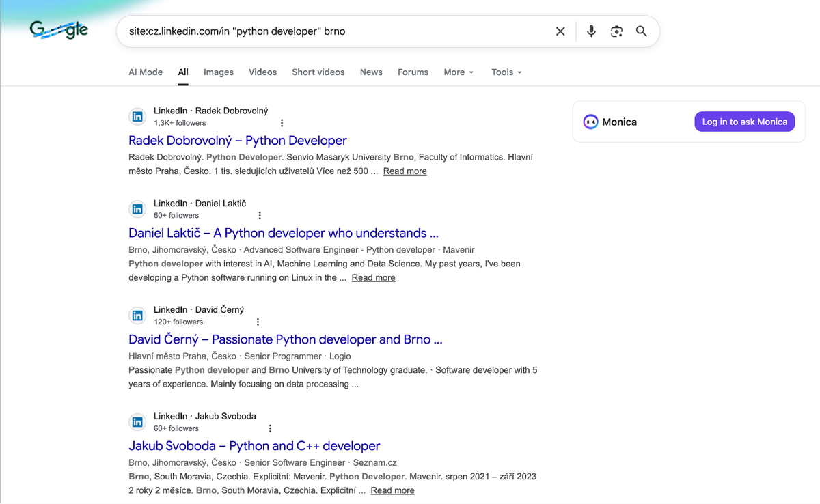The height and width of the screenshot is (504, 820).
Task: Open Google Lens image search icon
Action: [x=616, y=31]
